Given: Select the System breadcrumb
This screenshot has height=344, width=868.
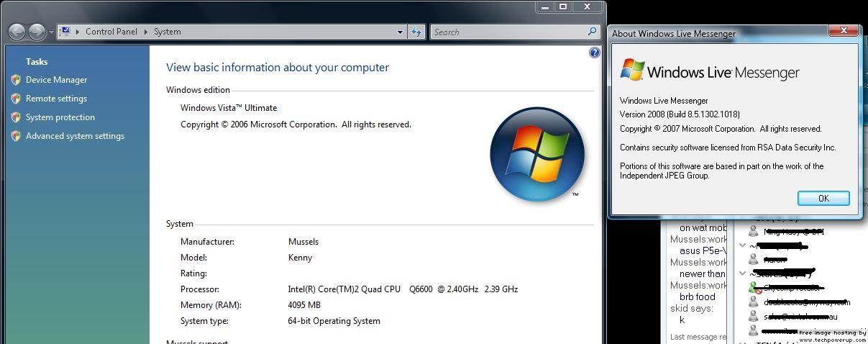Looking at the screenshot, I should click(x=167, y=32).
